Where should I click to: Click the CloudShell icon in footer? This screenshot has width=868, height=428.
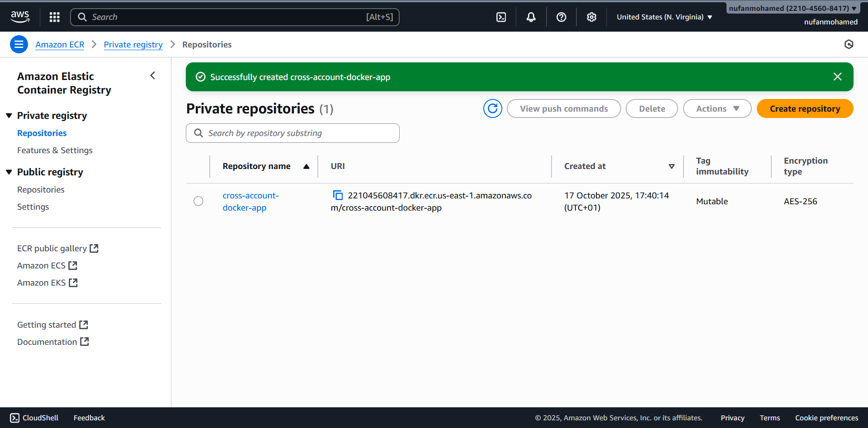pos(15,418)
